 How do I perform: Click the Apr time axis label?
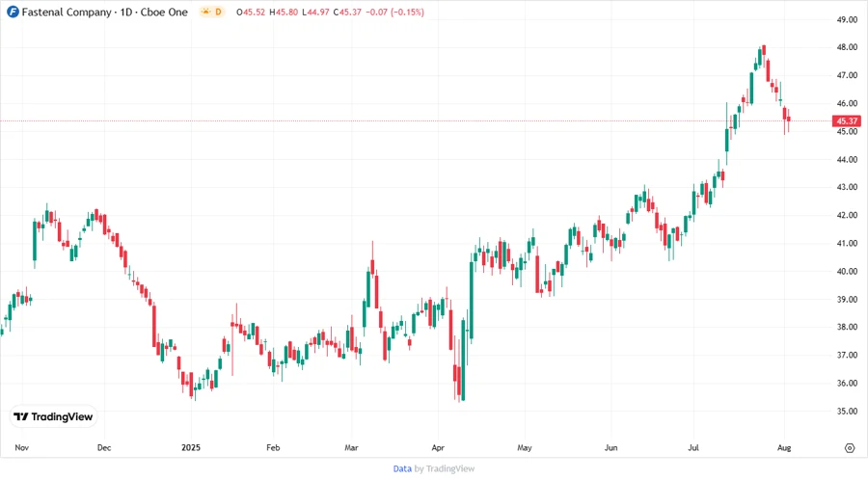click(438, 447)
